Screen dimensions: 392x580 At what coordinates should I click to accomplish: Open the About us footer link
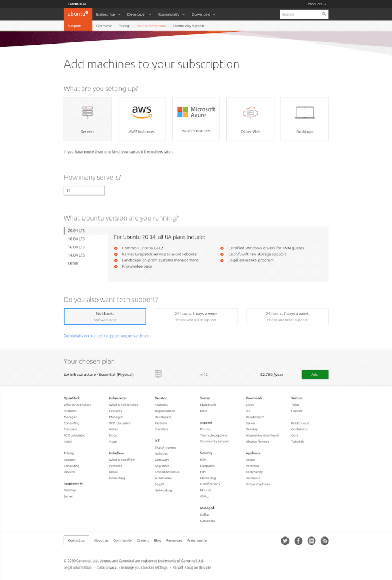pos(101,541)
